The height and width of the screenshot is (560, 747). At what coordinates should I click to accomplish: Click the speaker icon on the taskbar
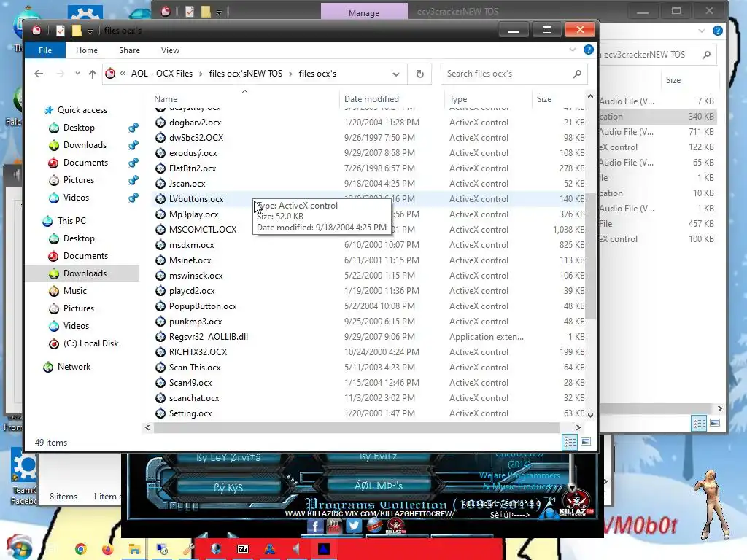296,549
